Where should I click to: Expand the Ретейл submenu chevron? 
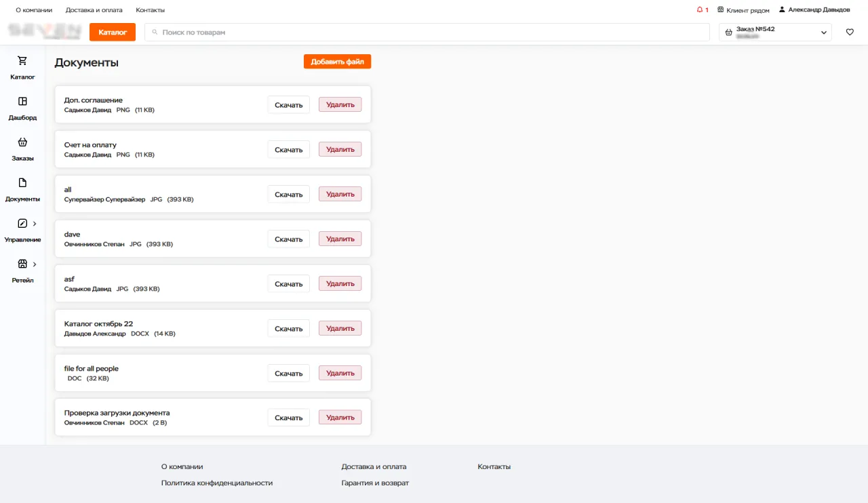[x=35, y=264]
